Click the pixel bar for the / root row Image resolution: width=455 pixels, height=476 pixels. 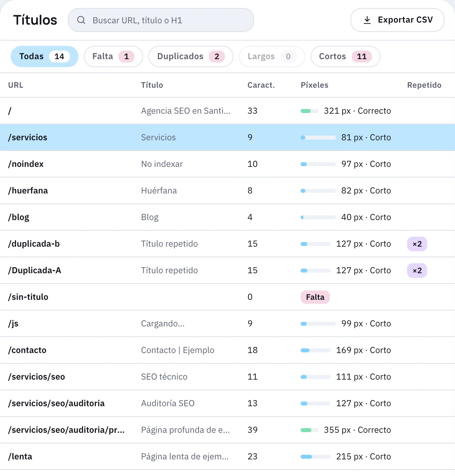pyautogui.click(x=310, y=111)
